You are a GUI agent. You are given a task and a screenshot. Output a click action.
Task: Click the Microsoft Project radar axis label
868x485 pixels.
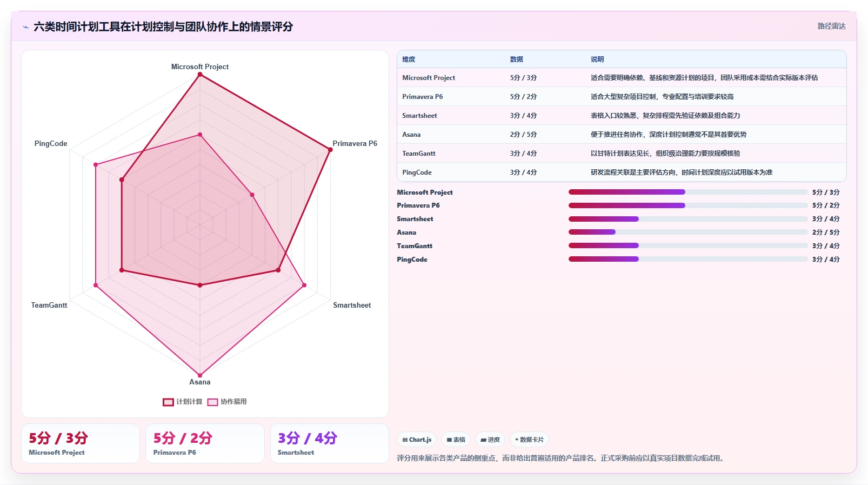coord(200,67)
